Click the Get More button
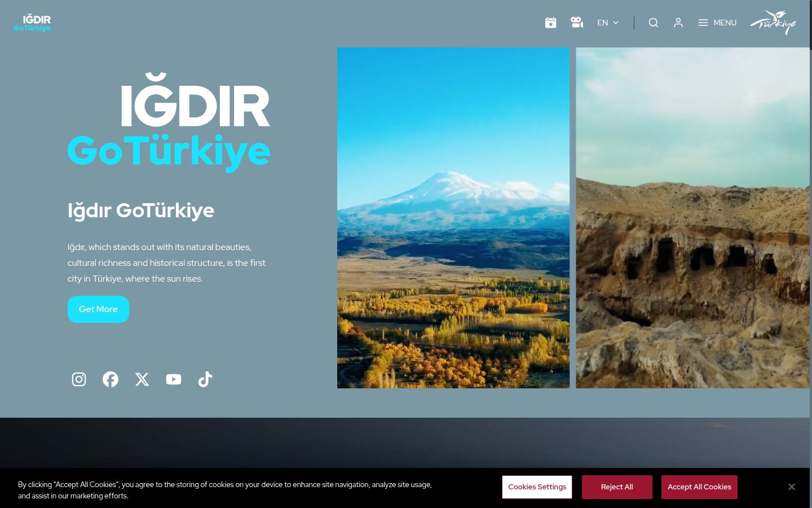 pyautogui.click(x=98, y=309)
